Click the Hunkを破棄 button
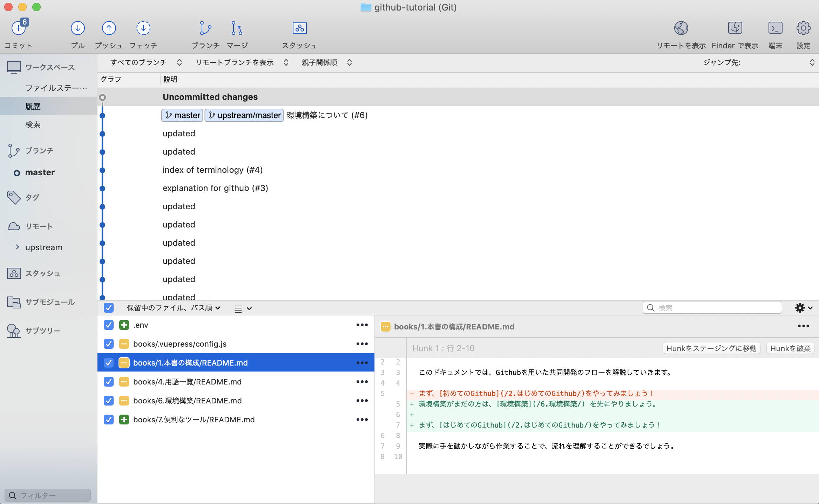 [x=790, y=348]
